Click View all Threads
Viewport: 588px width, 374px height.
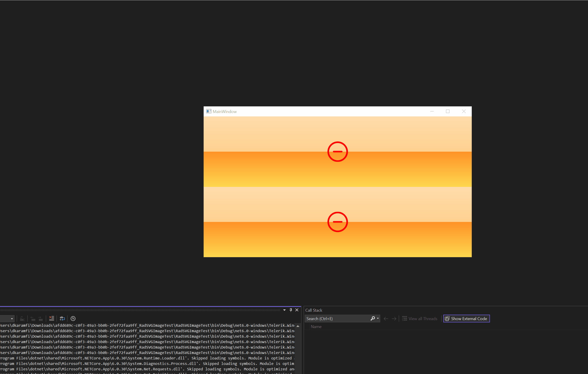[x=420, y=319]
